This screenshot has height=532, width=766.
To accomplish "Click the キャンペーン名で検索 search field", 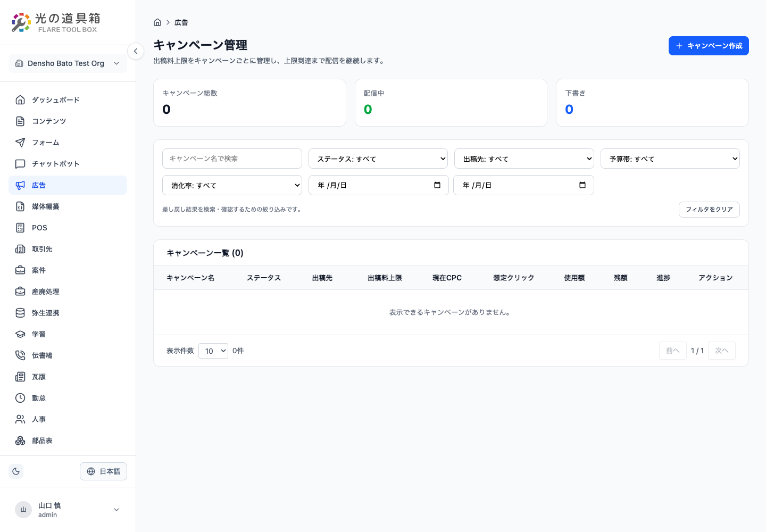I will [x=232, y=159].
